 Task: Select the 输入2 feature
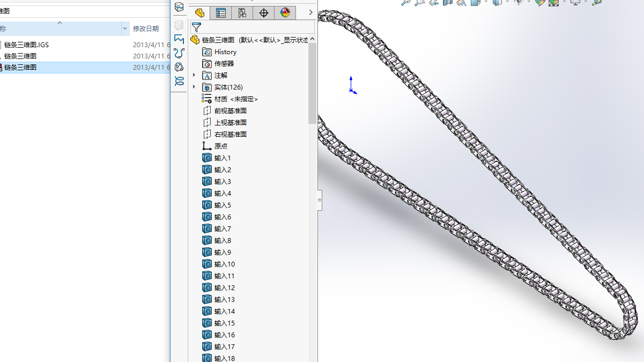click(x=217, y=170)
